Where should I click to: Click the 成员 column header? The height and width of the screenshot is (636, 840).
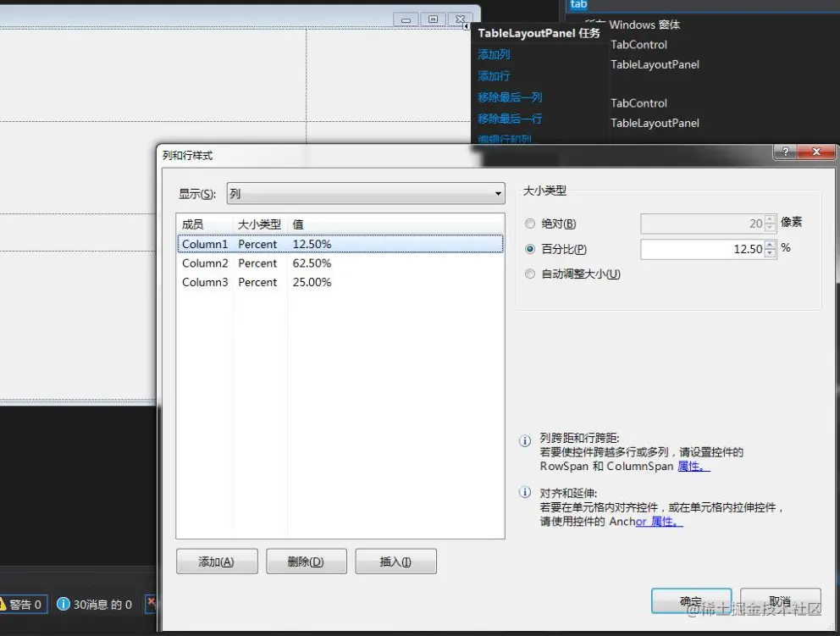pos(205,224)
